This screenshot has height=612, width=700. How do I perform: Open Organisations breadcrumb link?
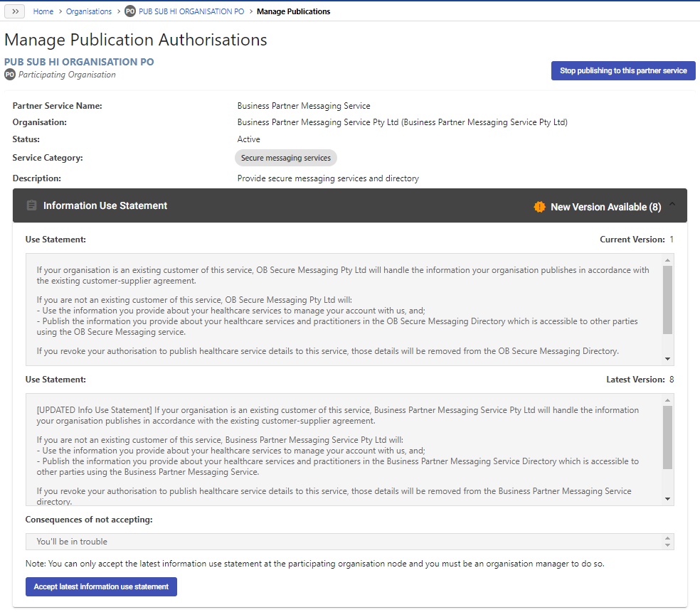click(x=89, y=11)
